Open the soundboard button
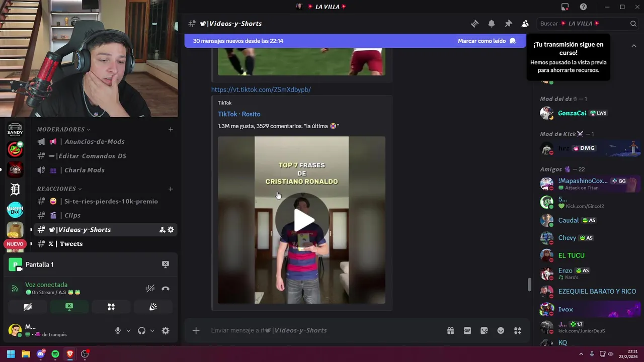 pyautogui.click(x=153, y=307)
